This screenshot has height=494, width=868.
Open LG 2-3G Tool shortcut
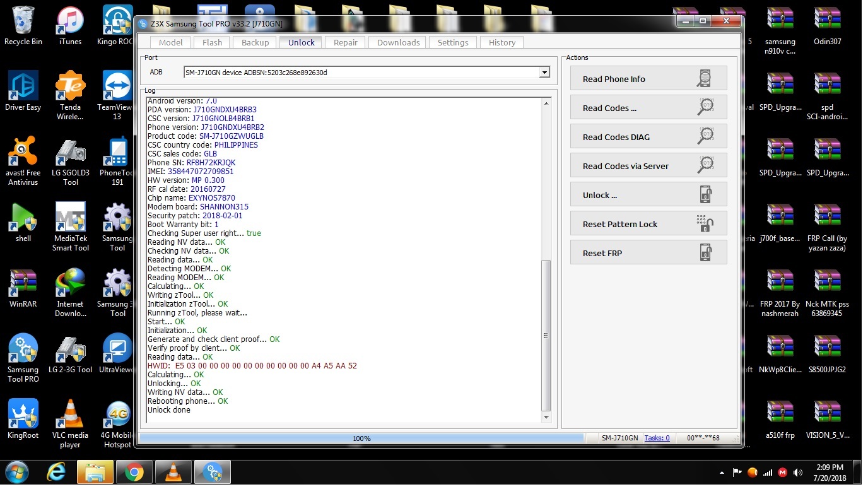coord(71,355)
